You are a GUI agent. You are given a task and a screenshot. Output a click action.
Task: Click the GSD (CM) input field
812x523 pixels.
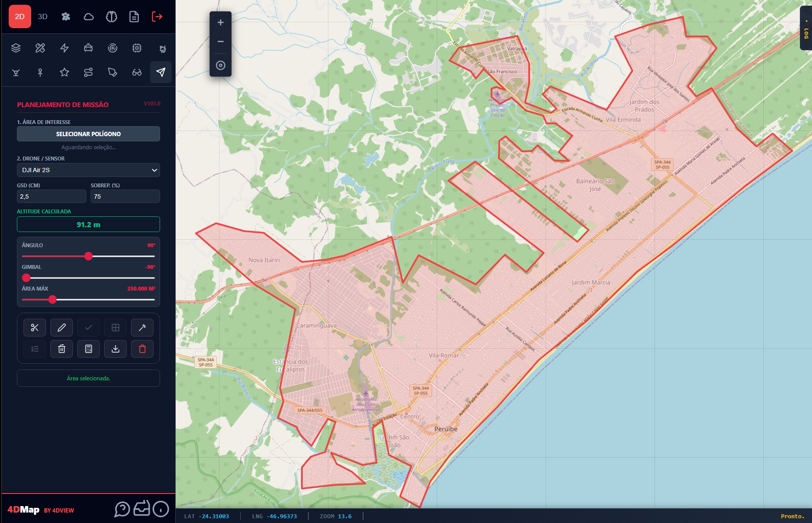click(51, 196)
